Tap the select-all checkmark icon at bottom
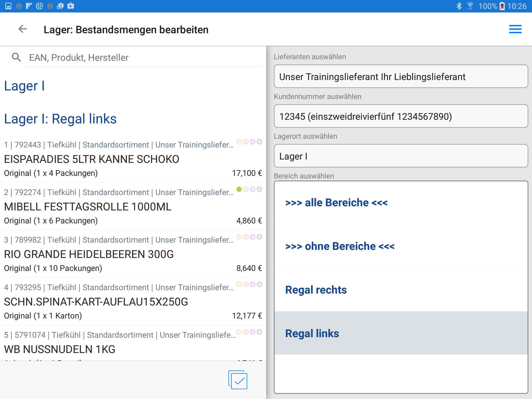The image size is (532, 399). coord(238,380)
